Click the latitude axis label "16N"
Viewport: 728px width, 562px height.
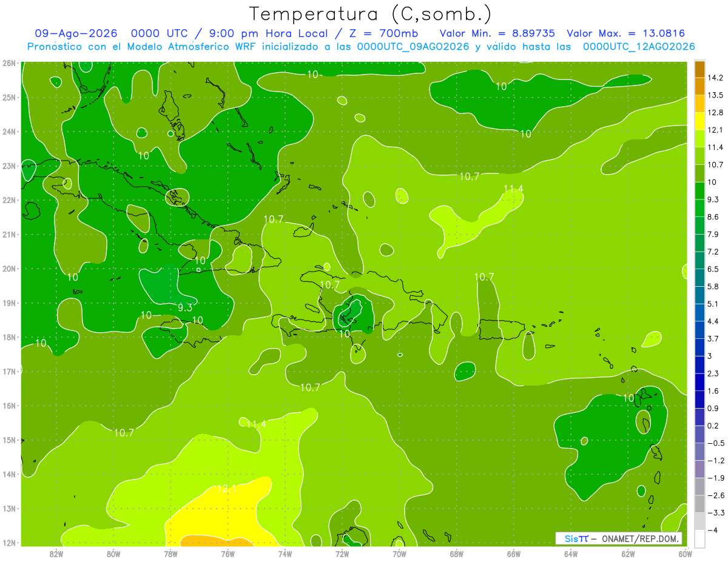click(x=8, y=406)
